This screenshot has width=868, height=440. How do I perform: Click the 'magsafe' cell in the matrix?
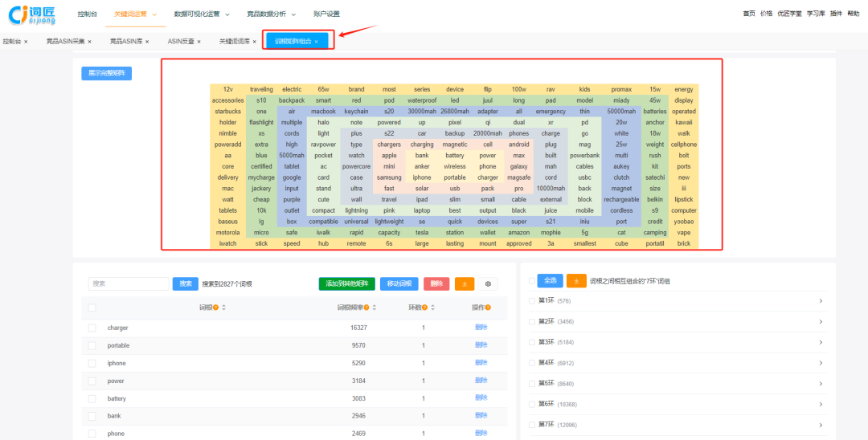(518, 177)
